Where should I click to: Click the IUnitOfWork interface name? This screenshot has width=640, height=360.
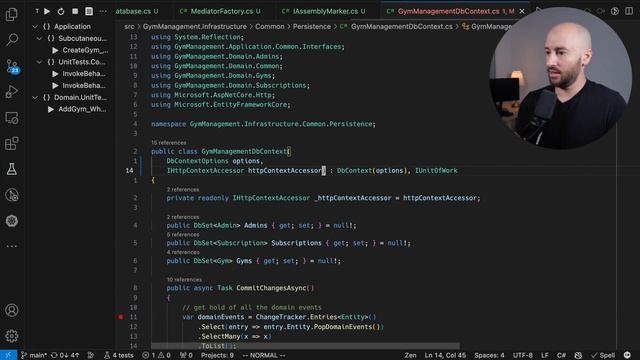click(436, 171)
